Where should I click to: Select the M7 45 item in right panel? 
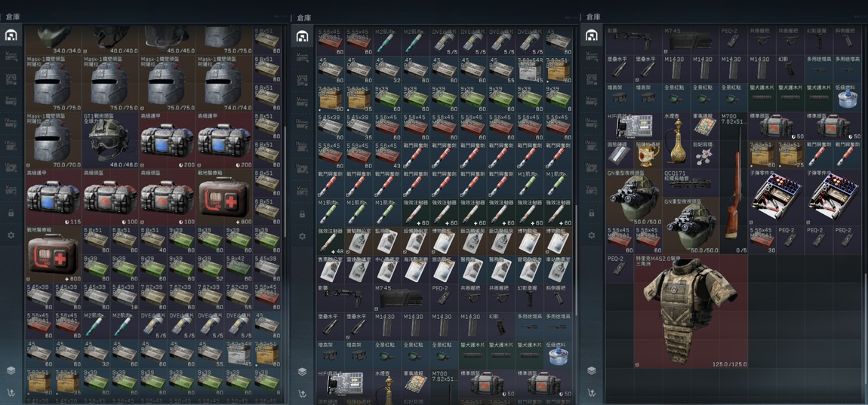click(691, 41)
